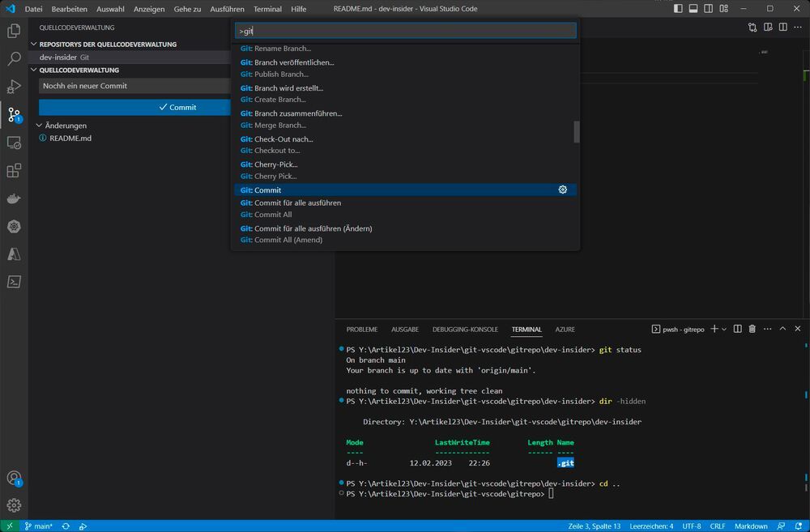Toggle the notifications bell in status bar
This screenshot has width=810, height=532.
[x=798, y=526]
